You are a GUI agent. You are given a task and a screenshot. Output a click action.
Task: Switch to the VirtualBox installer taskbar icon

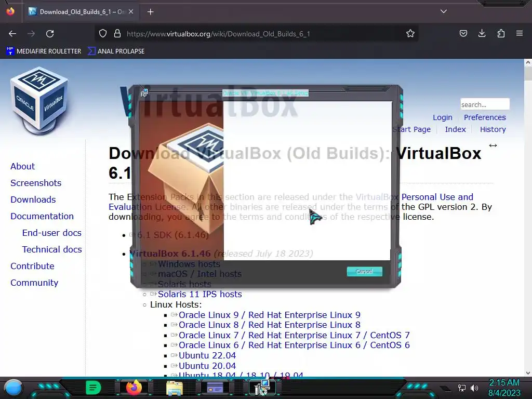[x=262, y=388]
